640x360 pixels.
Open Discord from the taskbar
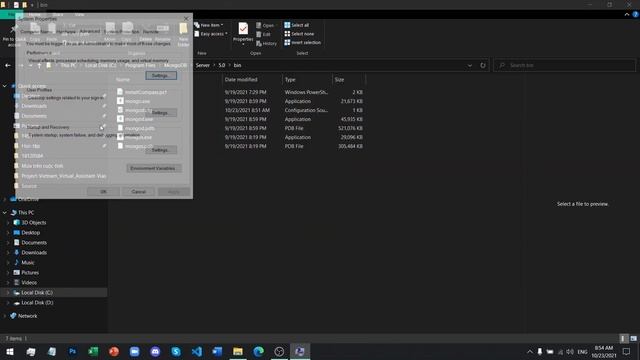coord(155,351)
